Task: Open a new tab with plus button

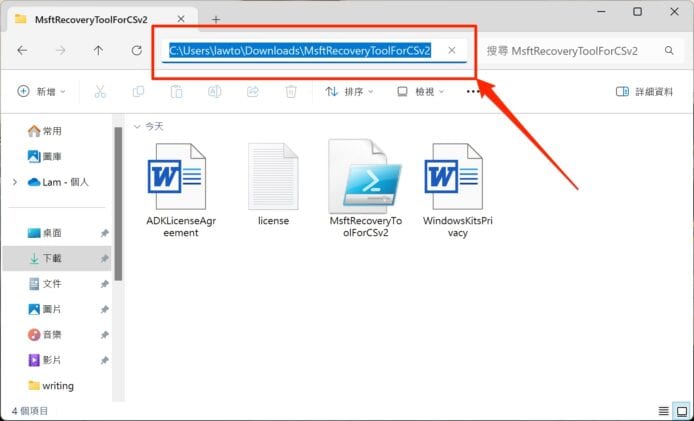Action: 215,19
